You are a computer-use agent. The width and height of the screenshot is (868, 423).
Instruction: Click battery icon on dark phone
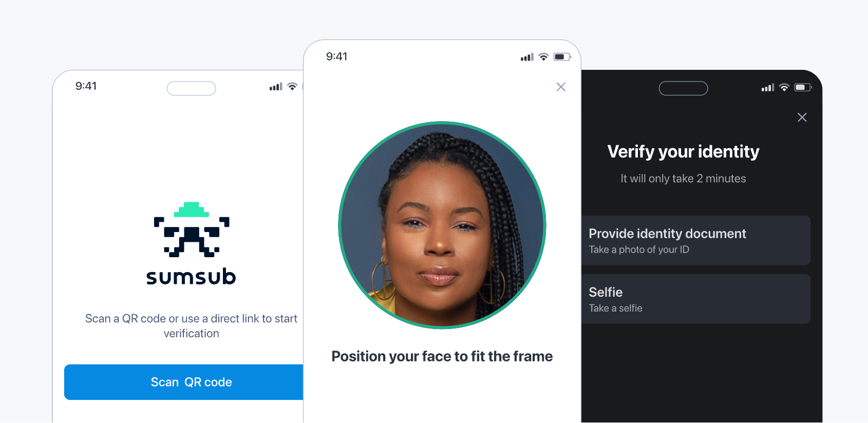803,87
